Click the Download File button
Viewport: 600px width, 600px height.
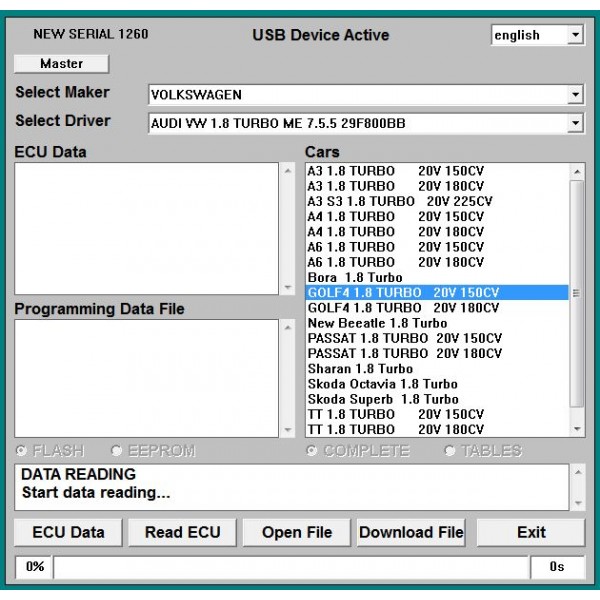click(x=411, y=532)
